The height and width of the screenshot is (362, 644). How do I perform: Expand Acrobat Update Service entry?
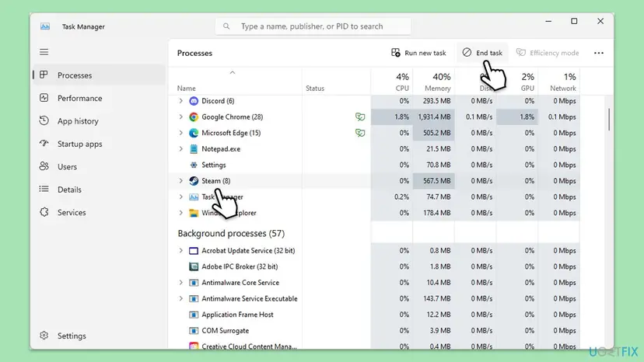point(180,250)
